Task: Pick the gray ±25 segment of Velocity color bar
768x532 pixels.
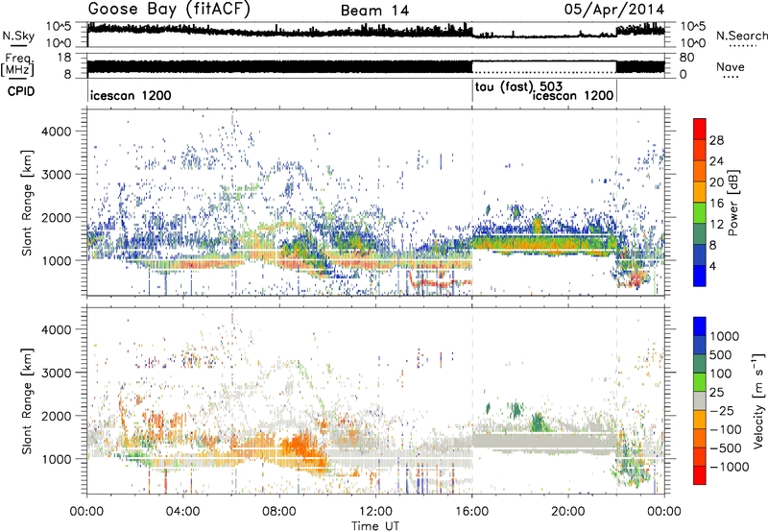Action: tap(700, 400)
